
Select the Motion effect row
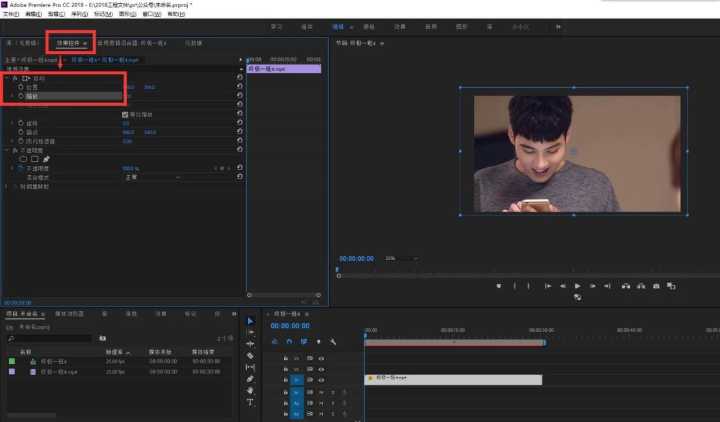(x=40, y=78)
